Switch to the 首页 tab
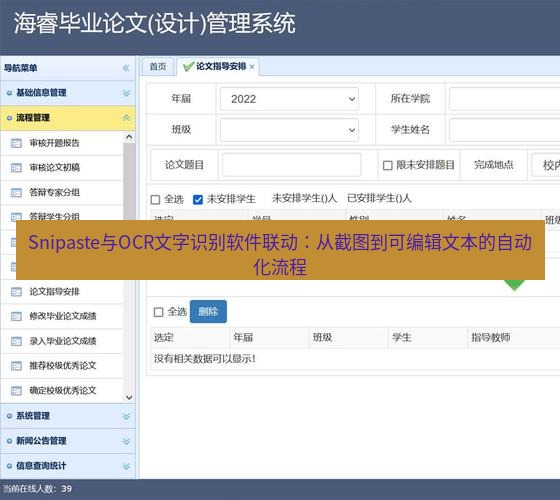This screenshot has height=500, width=560. [158, 67]
